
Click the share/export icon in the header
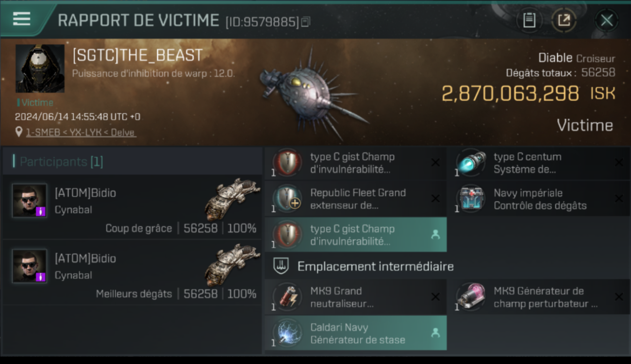click(564, 20)
